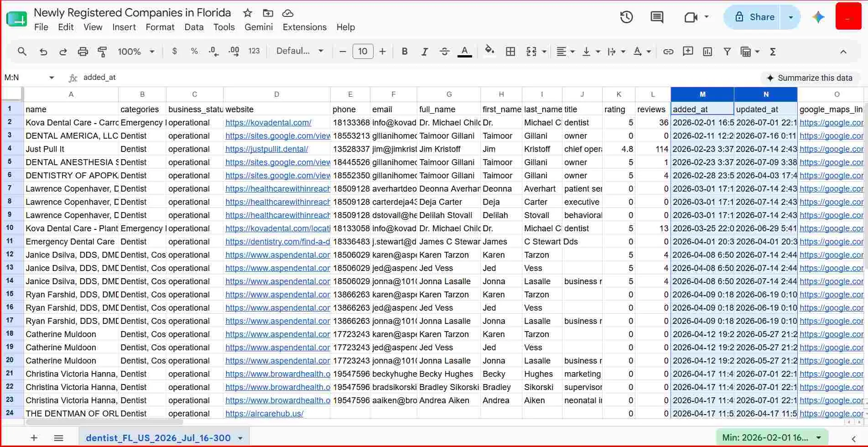Image resolution: width=868 pixels, height=447 pixels.
Task: Click the insert comment icon in toolbar
Action: pyautogui.click(x=688, y=51)
